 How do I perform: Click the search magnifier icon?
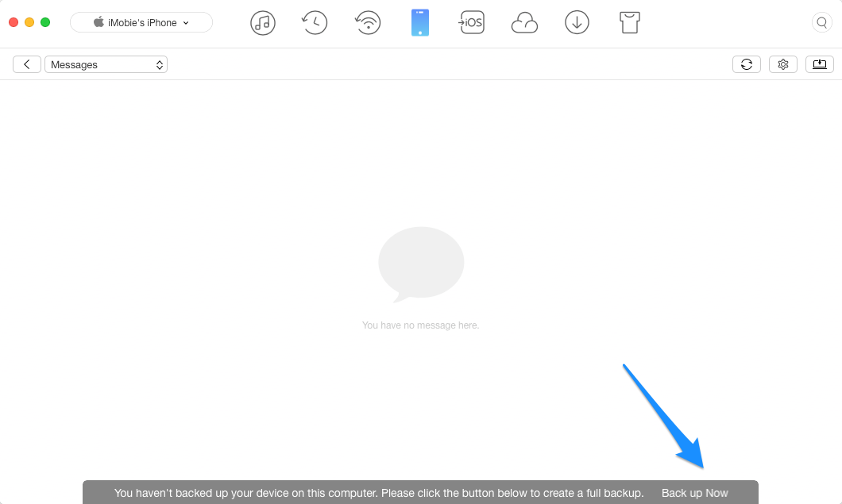(822, 22)
